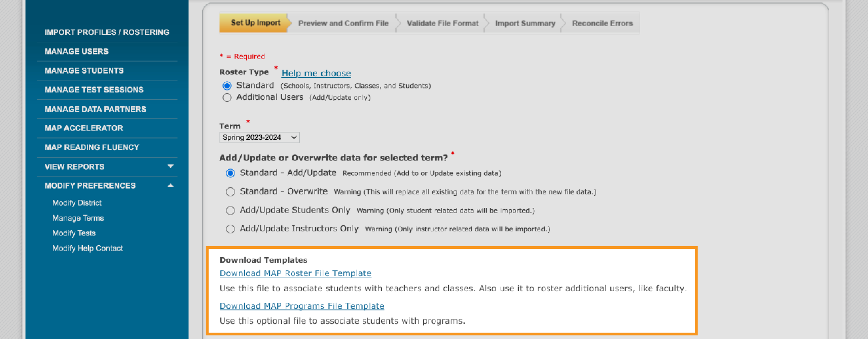Select the Additional Users radio button

227,98
